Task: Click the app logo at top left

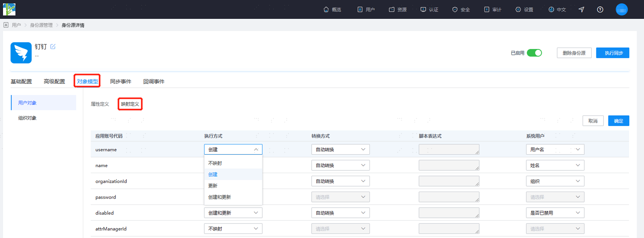Action: tap(9, 9)
